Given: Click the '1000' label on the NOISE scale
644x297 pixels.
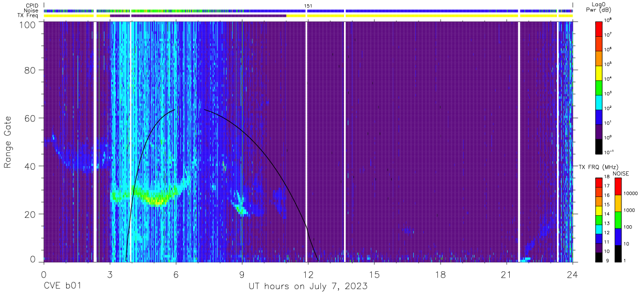Looking at the screenshot, I should 629,211.
